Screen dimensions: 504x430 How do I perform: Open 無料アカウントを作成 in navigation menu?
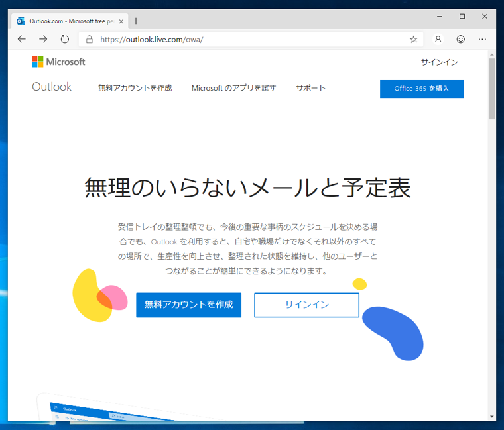pyautogui.click(x=135, y=88)
